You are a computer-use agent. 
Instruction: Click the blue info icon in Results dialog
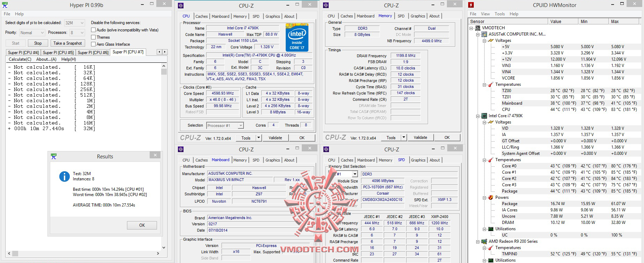65,176
